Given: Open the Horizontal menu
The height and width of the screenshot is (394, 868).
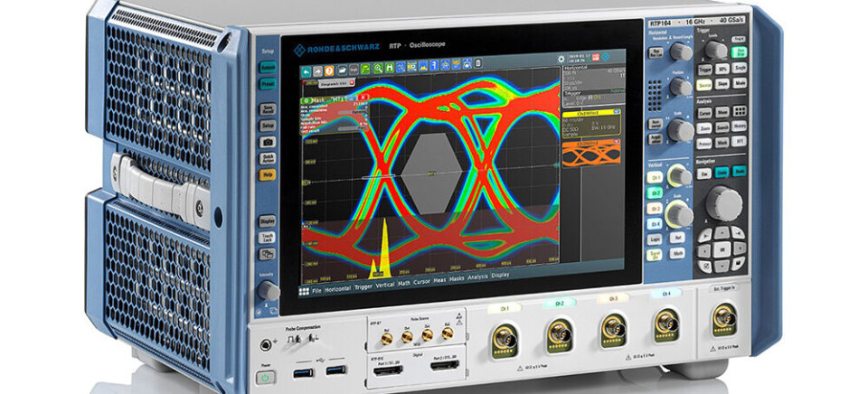Looking at the screenshot, I should click(337, 288).
